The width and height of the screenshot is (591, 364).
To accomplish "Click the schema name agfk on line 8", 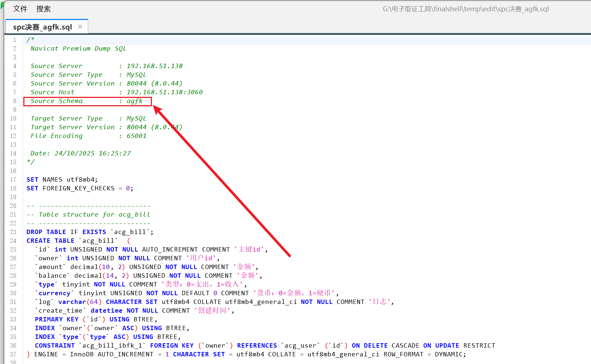I will coord(134,101).
